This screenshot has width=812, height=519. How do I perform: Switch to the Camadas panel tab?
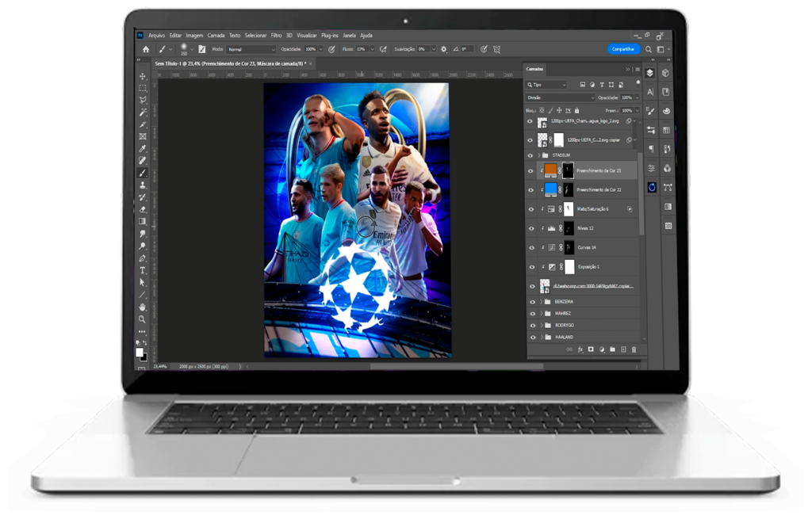pos(535,69)
